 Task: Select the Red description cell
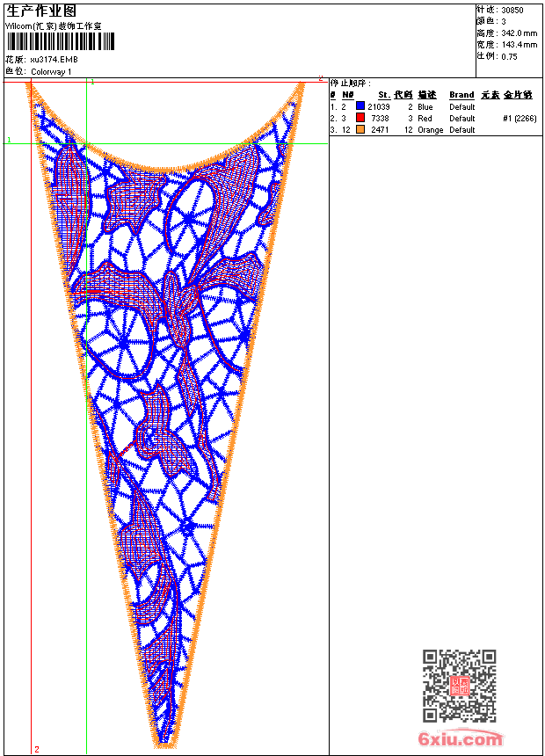[425, 118]
